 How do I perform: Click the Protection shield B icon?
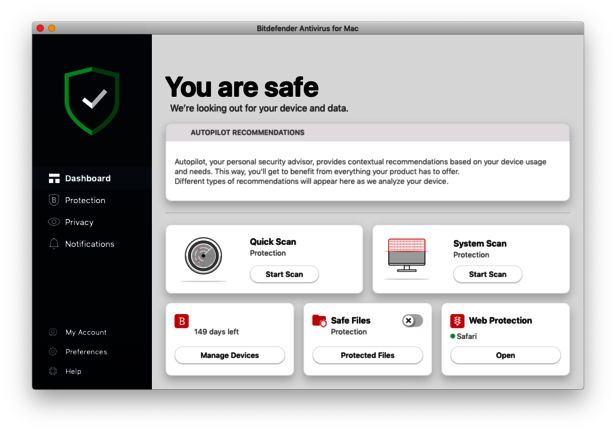pyautogui.click(x=54, y=200)
